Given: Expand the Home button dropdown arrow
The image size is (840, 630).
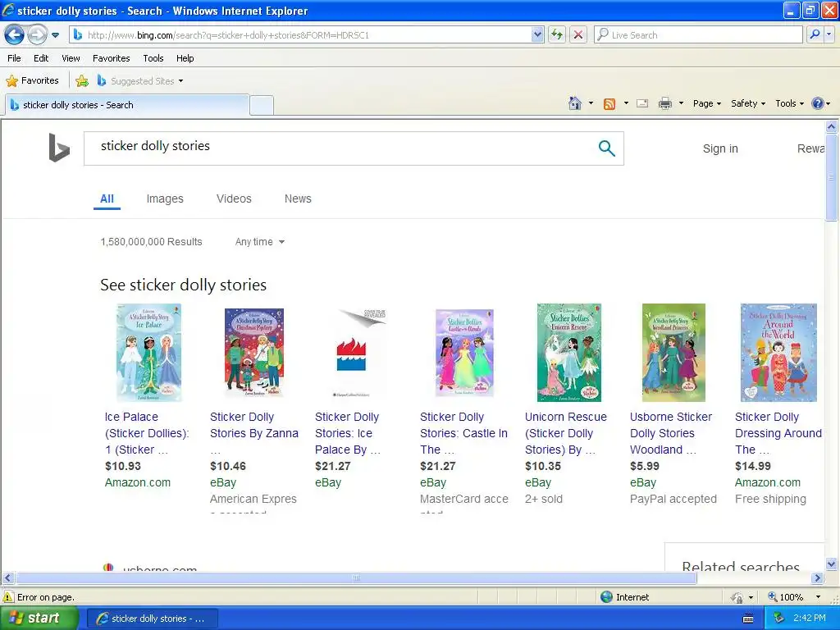Looking at the screenshot, I should (591, 103).
